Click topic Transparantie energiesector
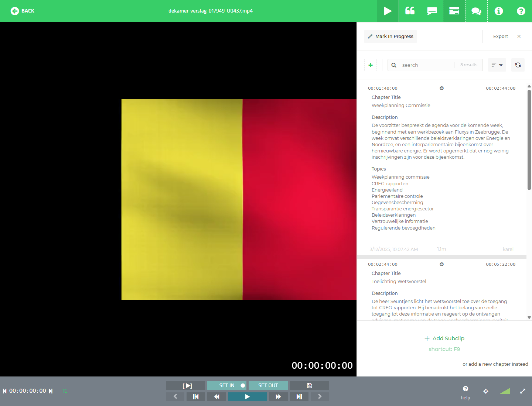This screenshot has height=406, width=532. click(403, 209)
